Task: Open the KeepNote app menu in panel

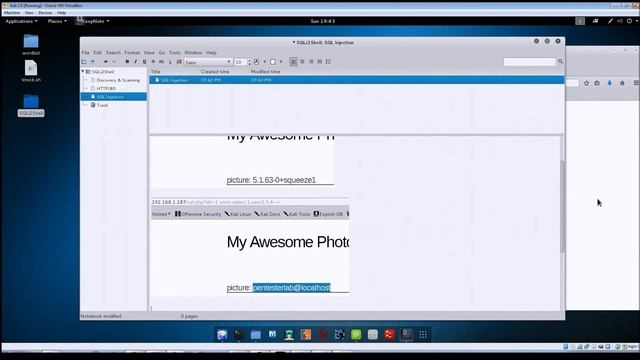Action: (93, 21)
